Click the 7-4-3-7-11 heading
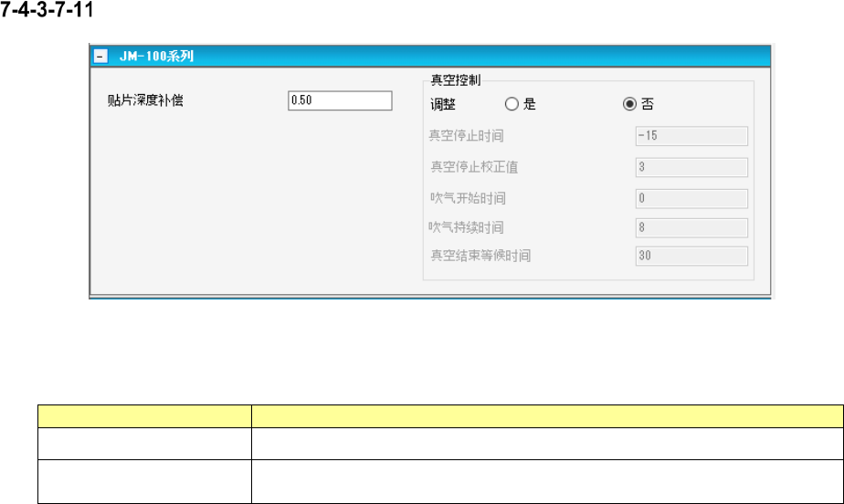Viewport: 844px width, 504px height. coord(47,10)
